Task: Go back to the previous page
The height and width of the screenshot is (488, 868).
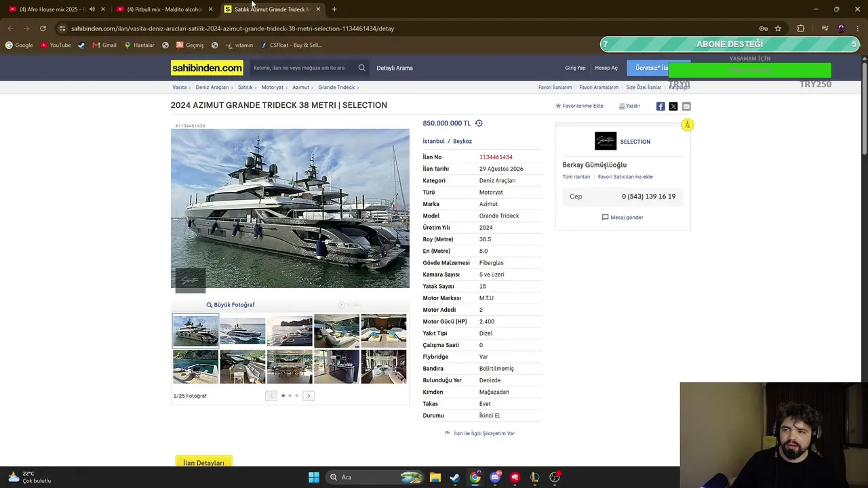Action: tap(10, 28)
